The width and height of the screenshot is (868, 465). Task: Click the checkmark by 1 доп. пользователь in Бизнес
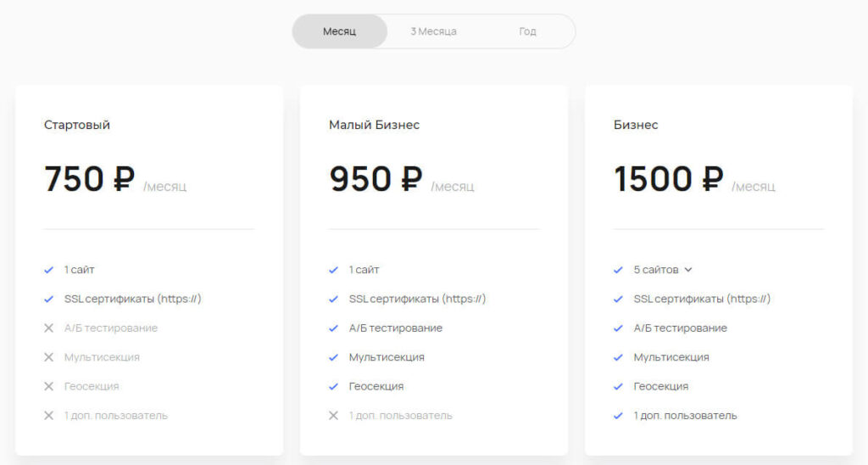coord(619,416)
